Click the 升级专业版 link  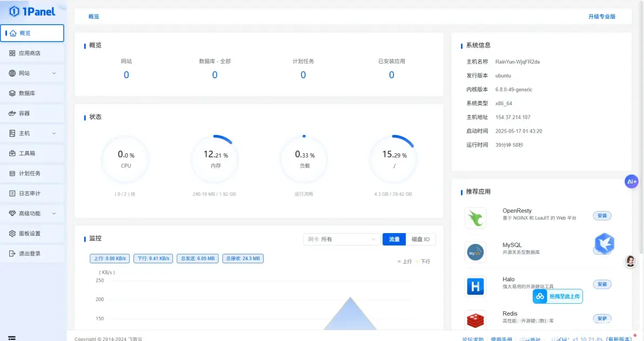click(x=602, y=16)
